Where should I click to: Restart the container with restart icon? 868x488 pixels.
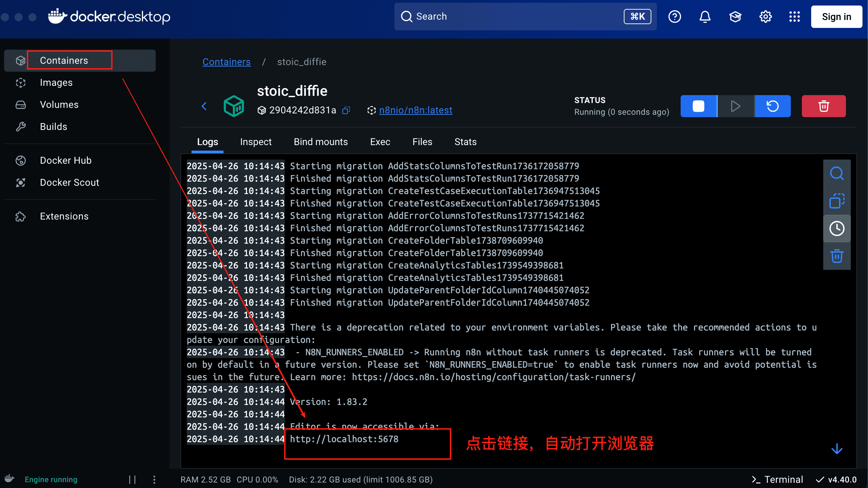[773, 106]
